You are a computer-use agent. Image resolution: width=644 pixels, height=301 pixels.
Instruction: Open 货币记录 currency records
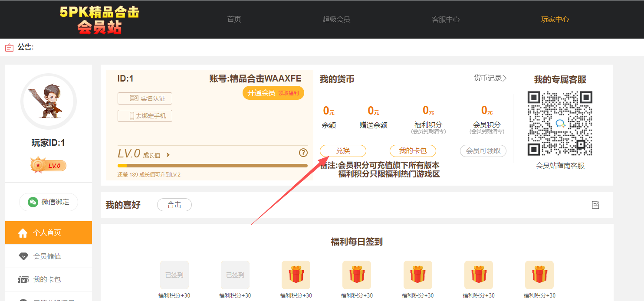click(x=490, y=78)
